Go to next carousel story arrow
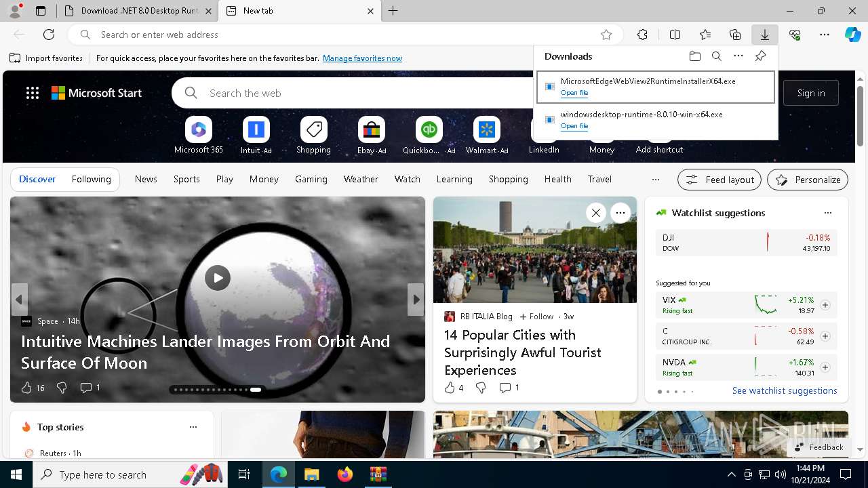This screenshot has height=488, width=868. point(416,300)
